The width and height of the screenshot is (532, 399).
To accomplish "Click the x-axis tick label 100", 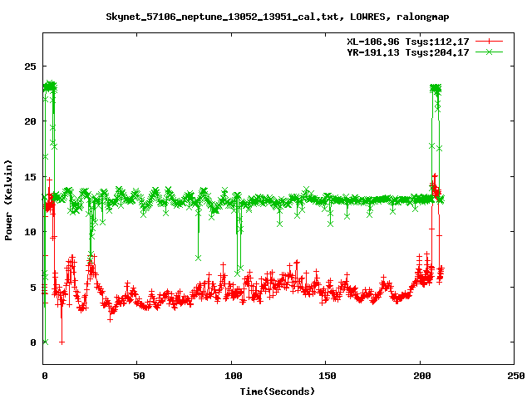I will (234, 376).
